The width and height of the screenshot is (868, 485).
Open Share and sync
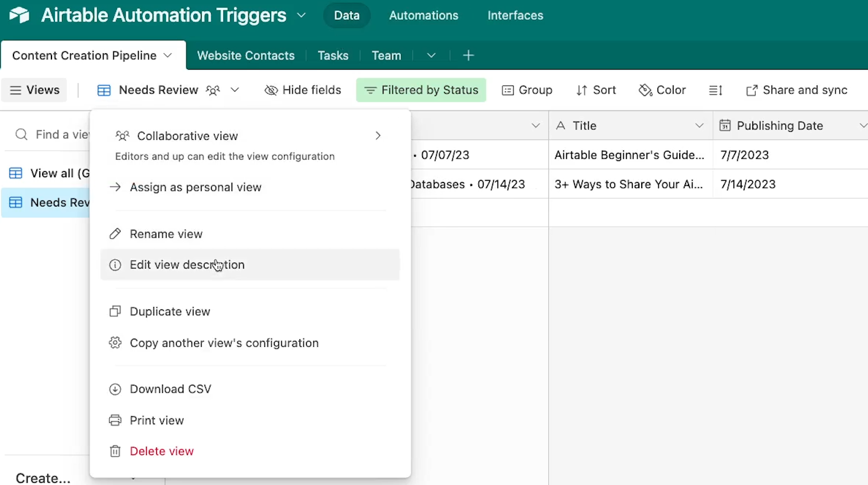coord(797,90)
